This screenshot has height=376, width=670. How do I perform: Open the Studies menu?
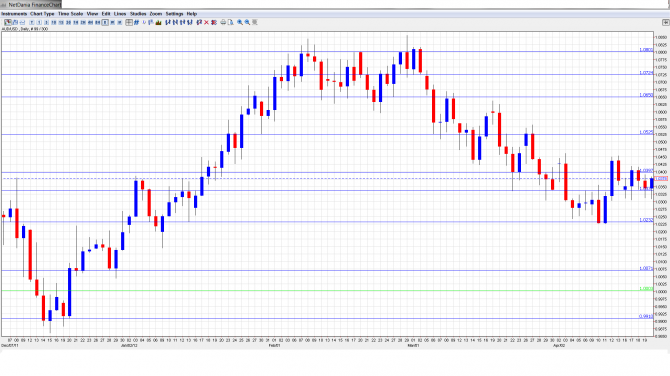(138, 14)
